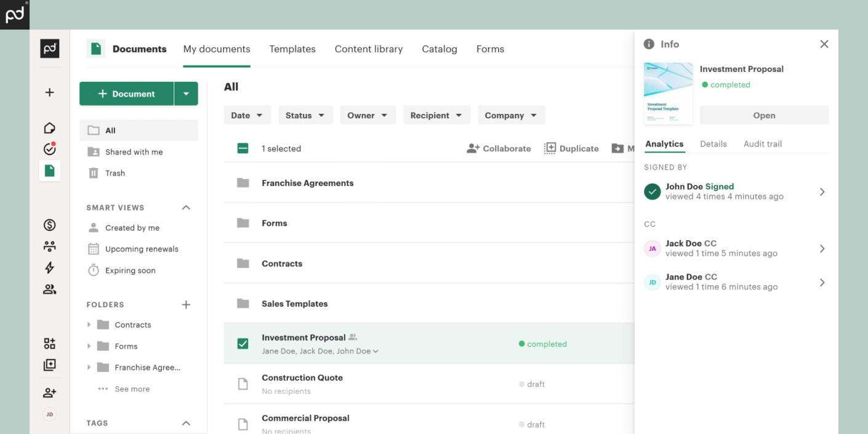Switch to the Audit trail tab
868x434 pixels.
(x=762, y=143)
